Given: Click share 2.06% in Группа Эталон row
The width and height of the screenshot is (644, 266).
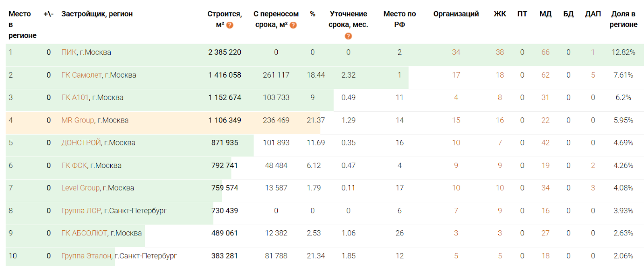Looking at the screenshot, I should (x=623, y=256).
